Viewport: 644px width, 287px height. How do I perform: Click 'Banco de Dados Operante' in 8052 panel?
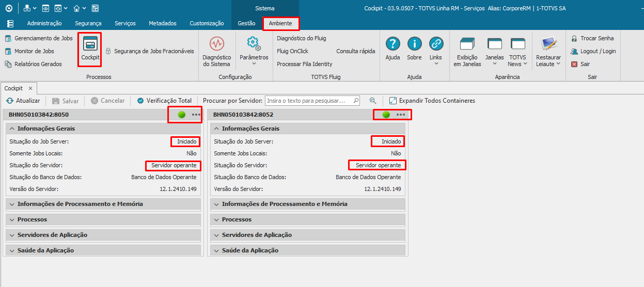pos(368,177)
